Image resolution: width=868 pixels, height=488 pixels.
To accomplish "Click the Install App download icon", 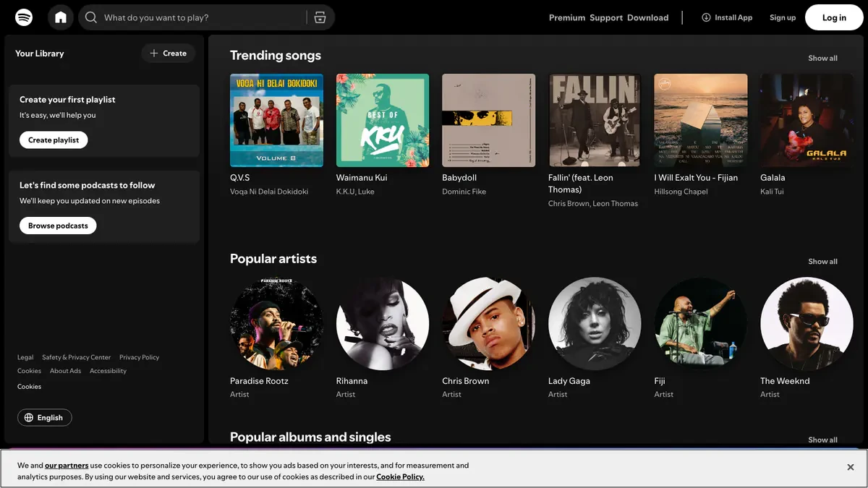I will coord(706,17).
